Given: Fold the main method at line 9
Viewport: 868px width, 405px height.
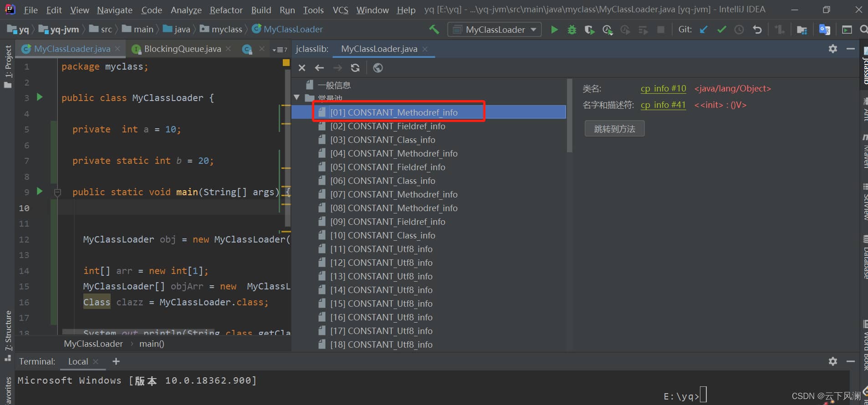Looking at the screenshot, I should coord(57,192).
